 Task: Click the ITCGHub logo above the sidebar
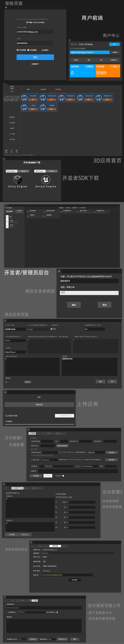(12, 88)
